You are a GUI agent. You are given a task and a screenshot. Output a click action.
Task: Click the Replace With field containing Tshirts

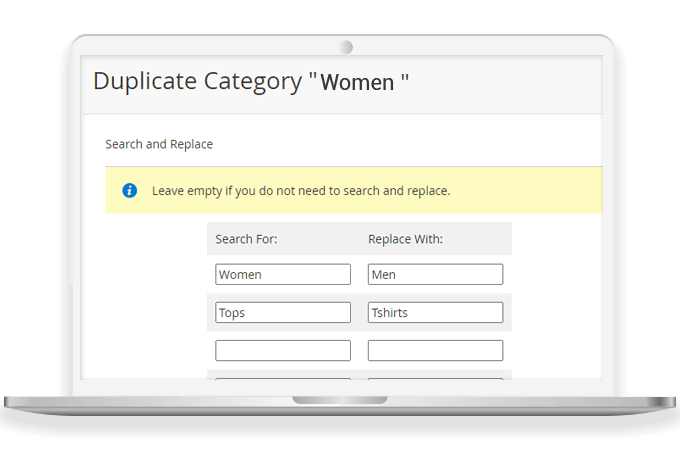pos(435,312)
